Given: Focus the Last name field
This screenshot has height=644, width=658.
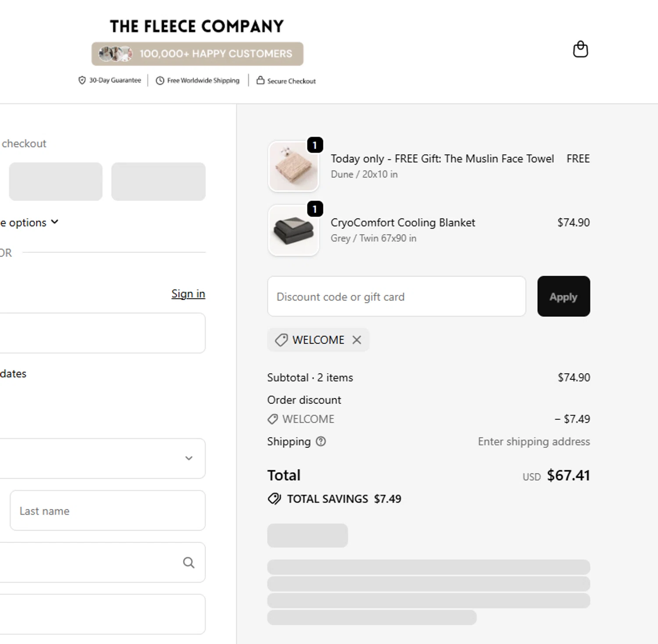Looking at the screenshot, I should [x=107, y=511].
